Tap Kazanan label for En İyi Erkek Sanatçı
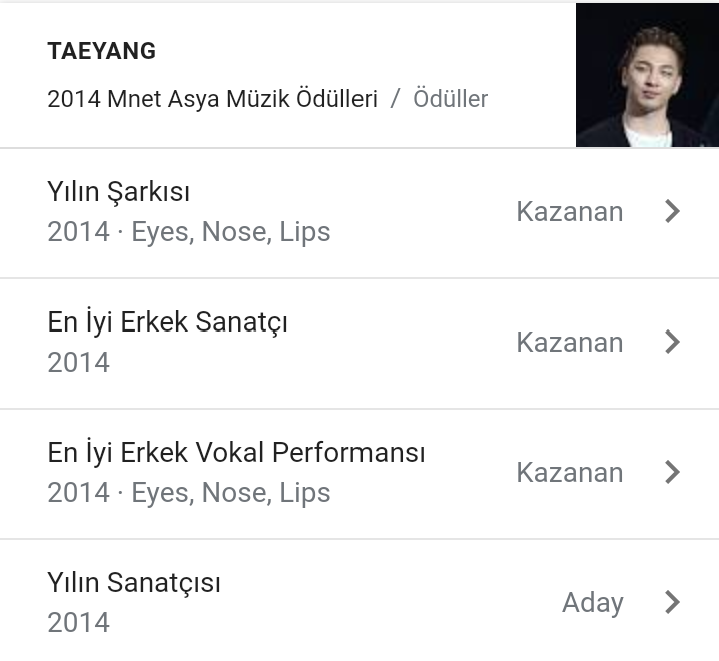Viewport: 719px width, 661px height. [x=569, y=342]
